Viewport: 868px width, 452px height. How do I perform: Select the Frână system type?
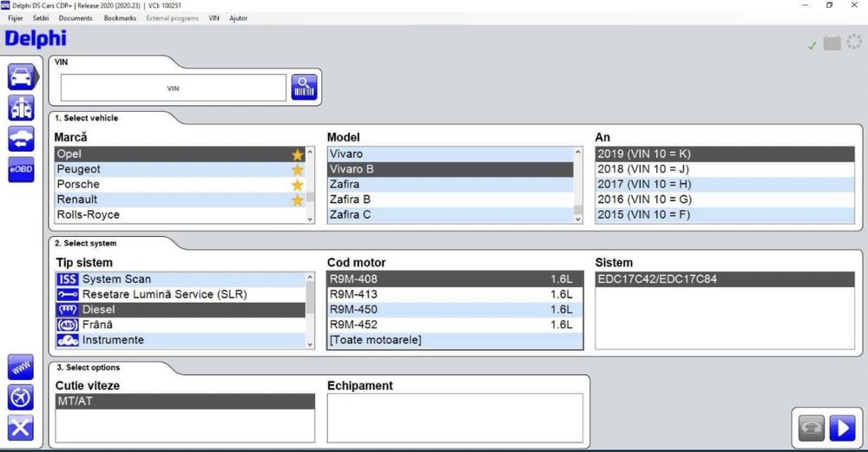[x=180, y=324]
